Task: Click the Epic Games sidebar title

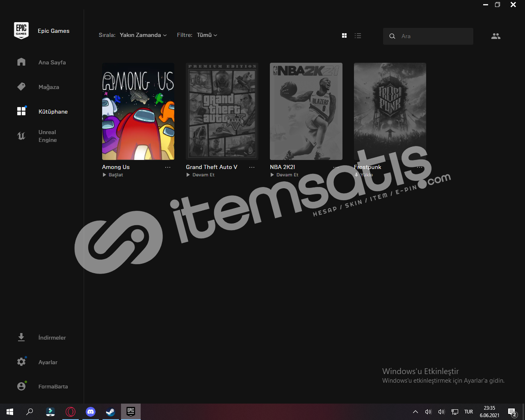Action: tap(54, 31)
